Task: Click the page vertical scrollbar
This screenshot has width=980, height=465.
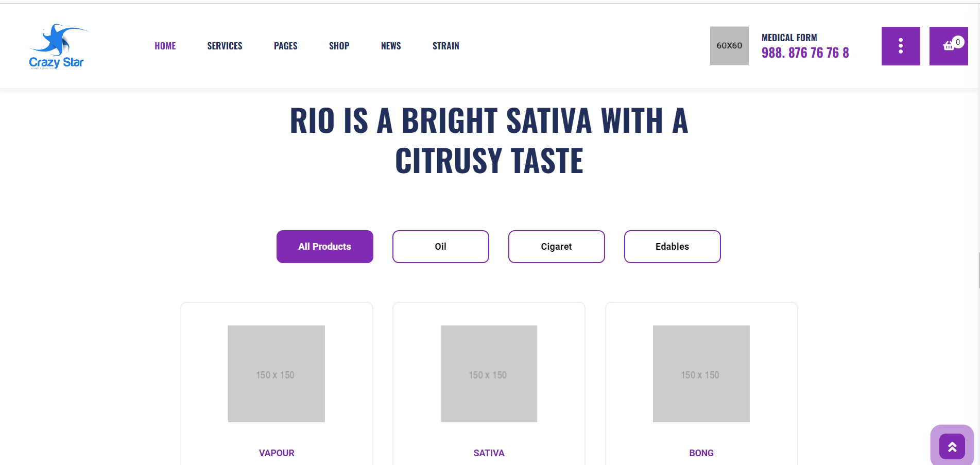Action: pyautogui.click(x=979, y=270)
